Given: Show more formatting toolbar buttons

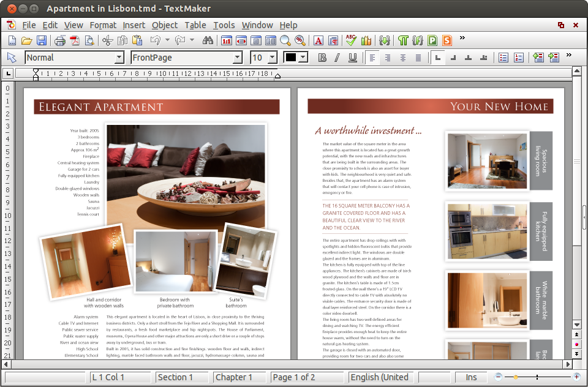Looking at the screenshot, I should pyautogui.click(x=569, y=54).
